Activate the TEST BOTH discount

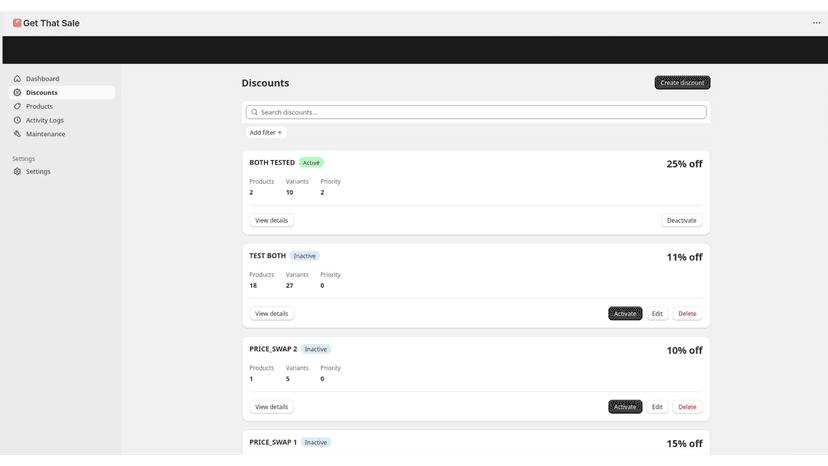(625, 313)
